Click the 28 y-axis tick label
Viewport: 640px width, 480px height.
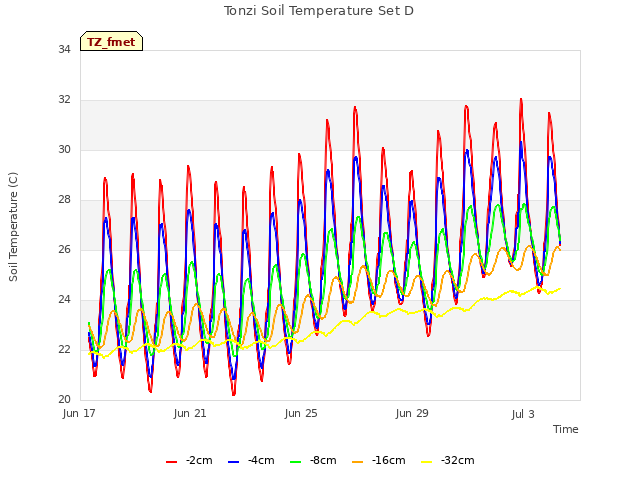tap(64, 200)
